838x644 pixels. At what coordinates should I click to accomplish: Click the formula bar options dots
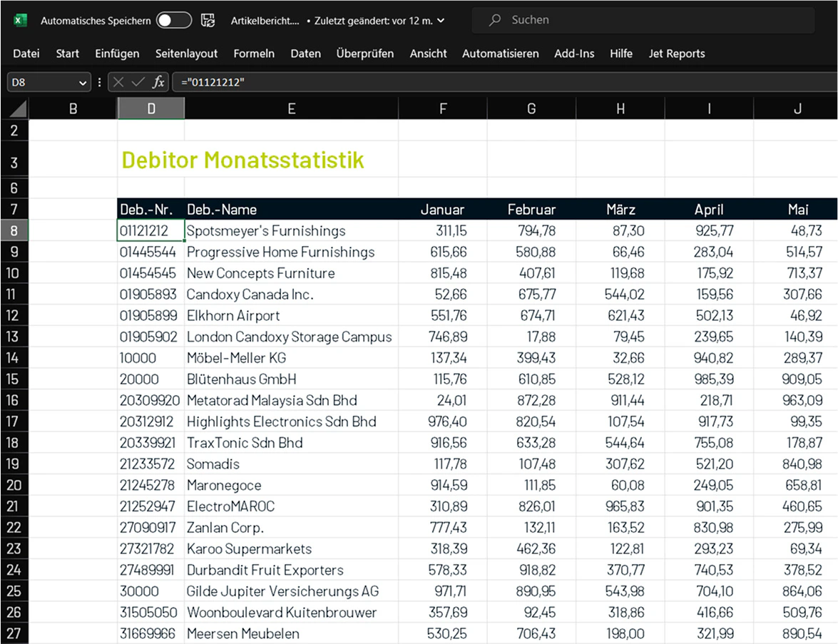point(99,82)
